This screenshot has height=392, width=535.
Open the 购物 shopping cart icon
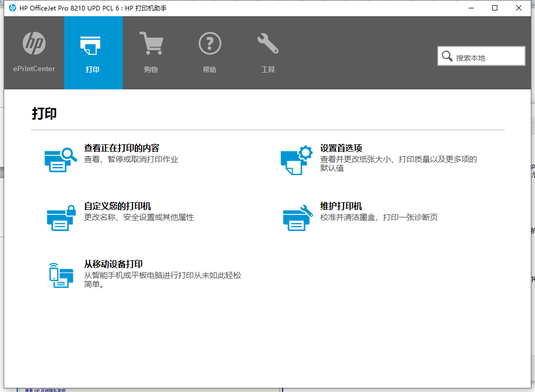151,43
